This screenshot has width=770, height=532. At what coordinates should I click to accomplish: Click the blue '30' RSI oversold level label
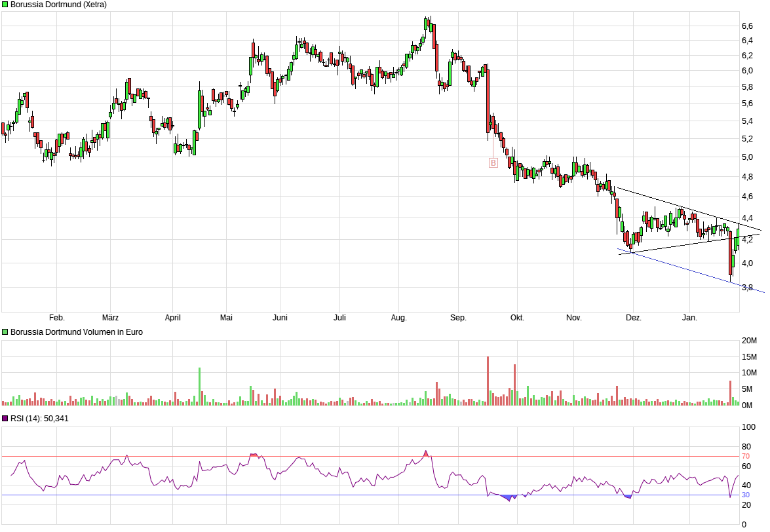pyautogui.click(x=745, y=495)
